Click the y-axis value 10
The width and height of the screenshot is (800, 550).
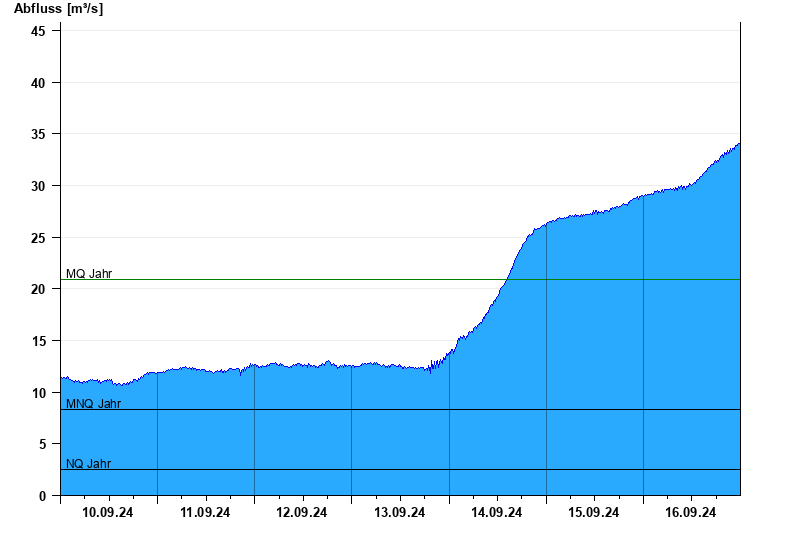tap(38, 393)
